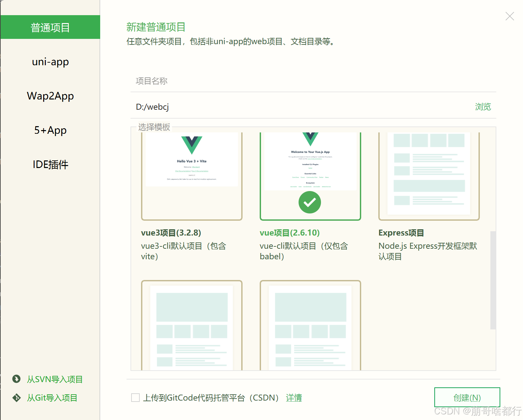Click the D:/webcj project path field
523x420 pixels.
(x=300, y=107)
